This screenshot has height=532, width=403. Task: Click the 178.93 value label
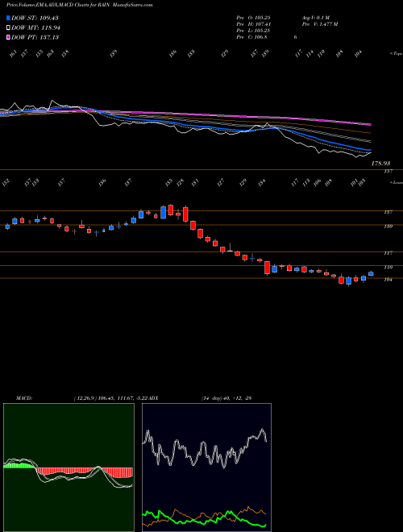click(x=380, y=164)
